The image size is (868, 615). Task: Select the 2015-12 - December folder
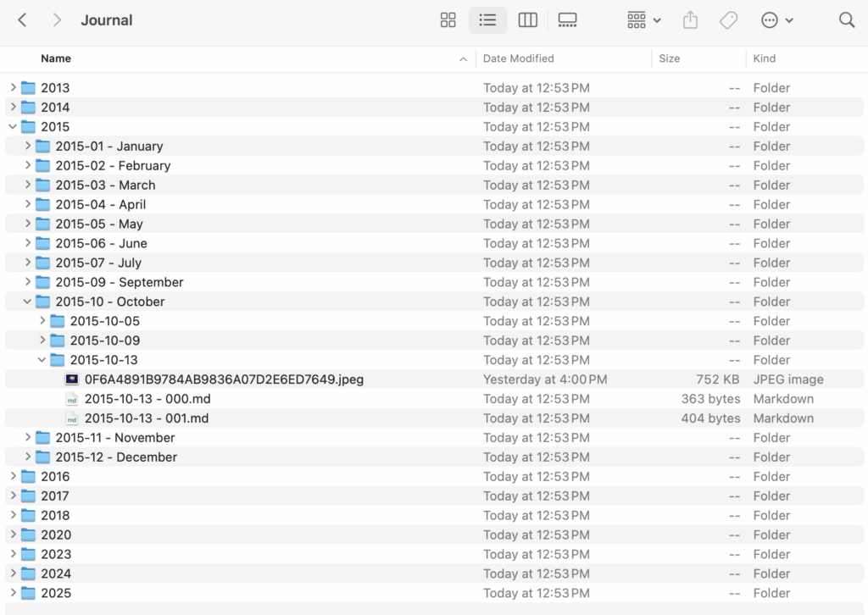tap(116, 457)
